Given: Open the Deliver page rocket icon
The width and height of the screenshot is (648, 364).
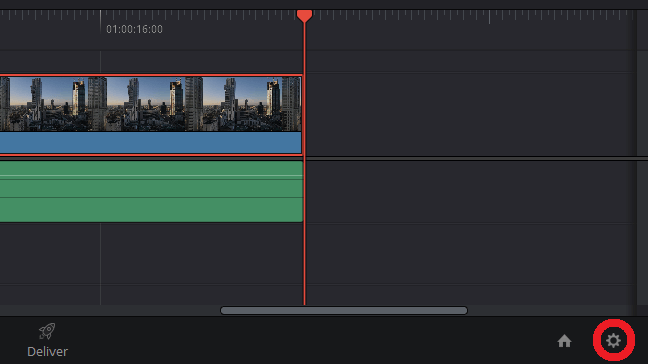Looking at the screenshot, I should (47, 331).
